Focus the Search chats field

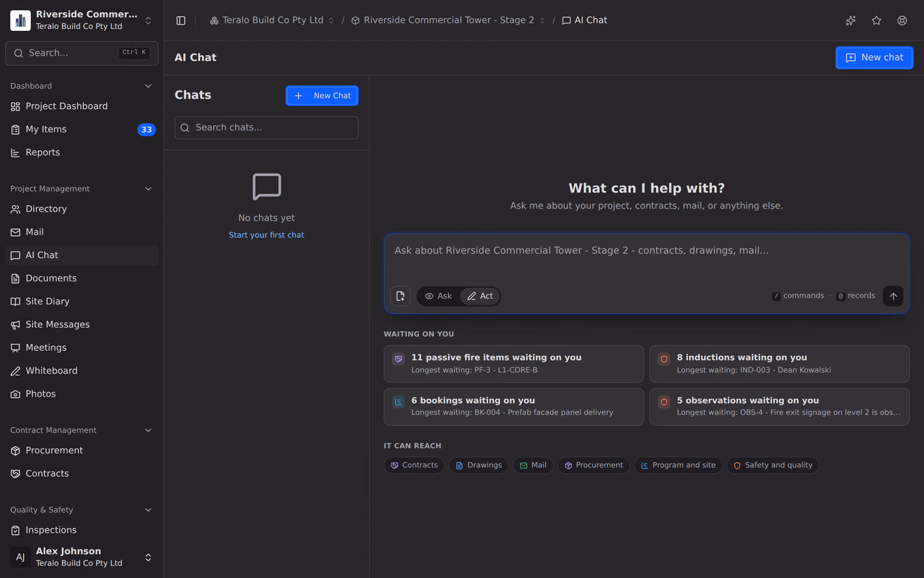(266, 128)
